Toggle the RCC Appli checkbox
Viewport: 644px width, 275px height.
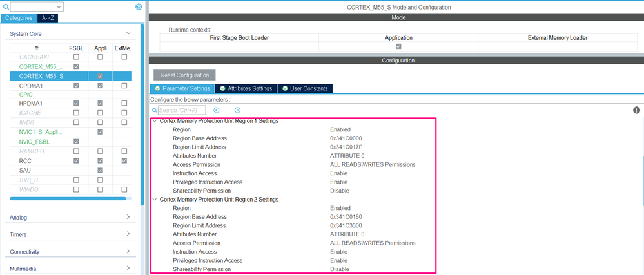coord(100,161)
